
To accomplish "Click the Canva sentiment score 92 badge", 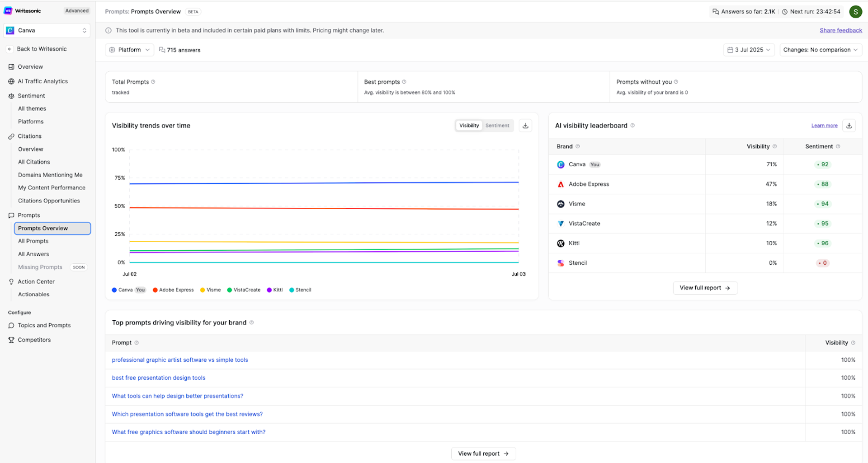I will [x=823, y=164].
